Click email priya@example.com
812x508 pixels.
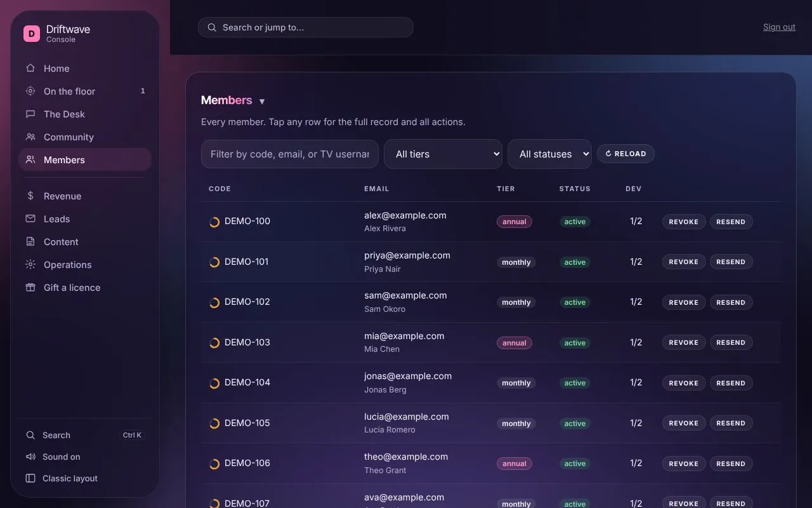coord(407,255)
